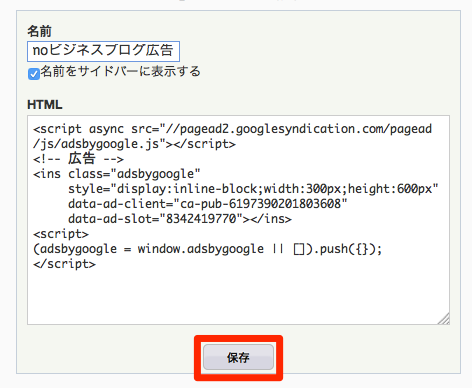
Task: Uncheck 名前をサイドバーに表示する checkbox
Action: [34, 74]
